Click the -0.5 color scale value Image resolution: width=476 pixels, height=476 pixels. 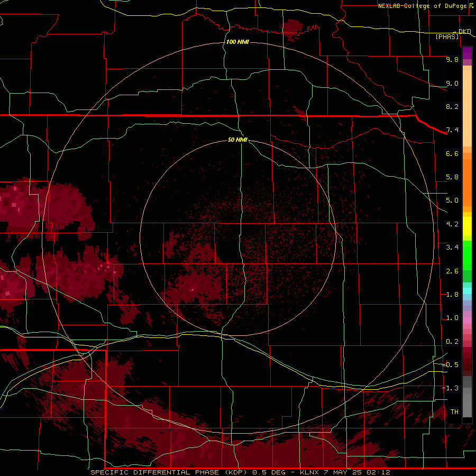coord(451,365)
